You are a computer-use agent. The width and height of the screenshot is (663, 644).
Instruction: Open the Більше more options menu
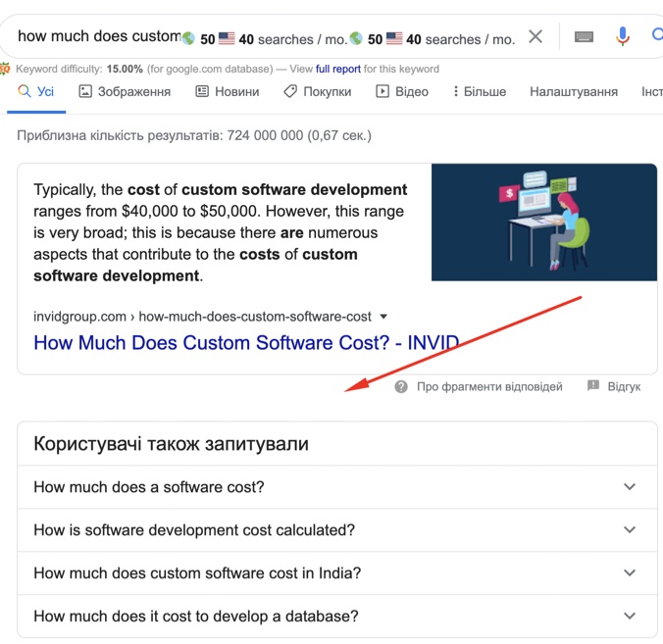click(479, 91)
